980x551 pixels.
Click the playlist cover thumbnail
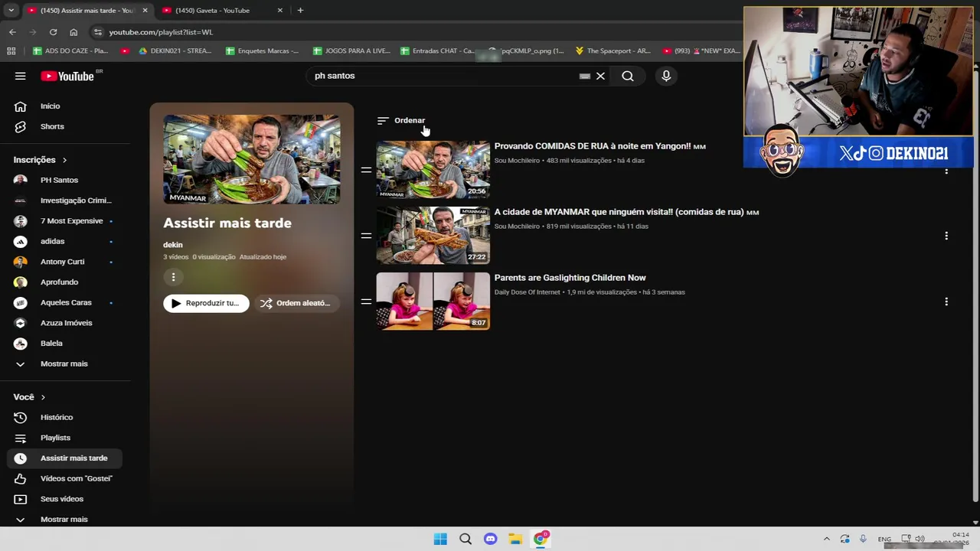coord(252,159)
